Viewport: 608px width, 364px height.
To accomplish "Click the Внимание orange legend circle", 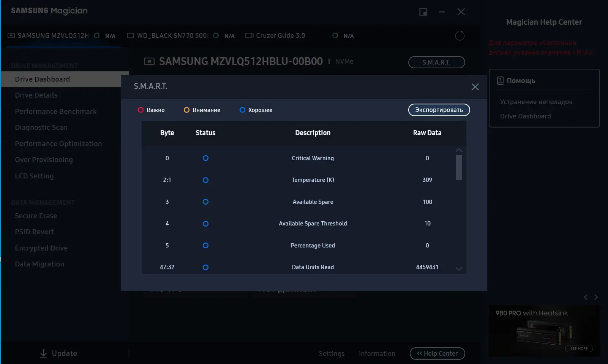I will pos(186,110).
